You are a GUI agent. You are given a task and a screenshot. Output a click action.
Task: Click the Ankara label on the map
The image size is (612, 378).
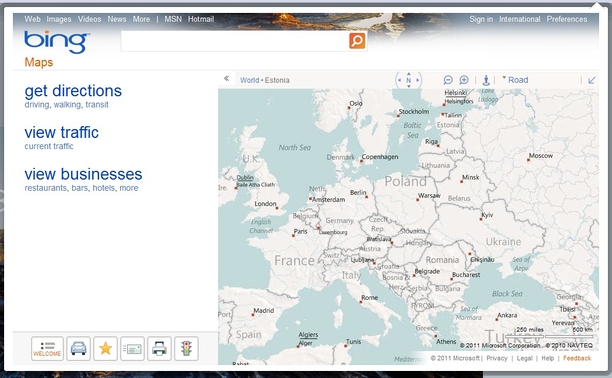[507, 315]
